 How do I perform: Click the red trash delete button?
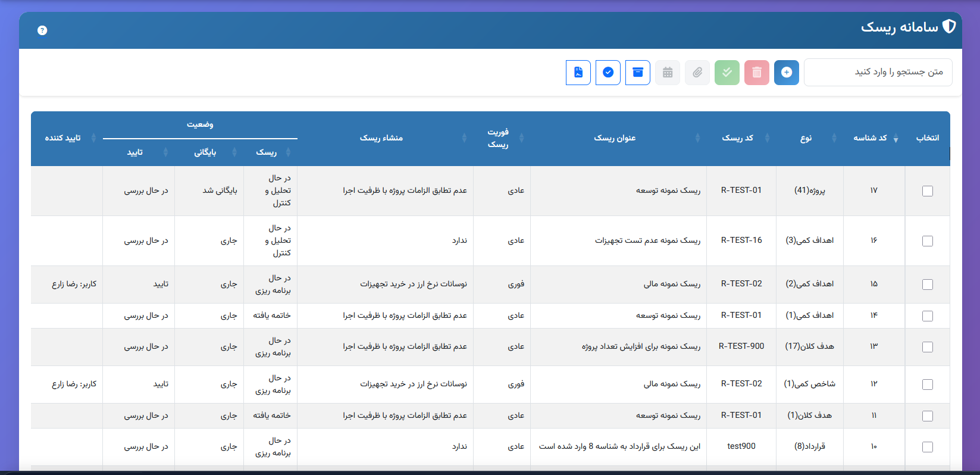pos(757,73)
